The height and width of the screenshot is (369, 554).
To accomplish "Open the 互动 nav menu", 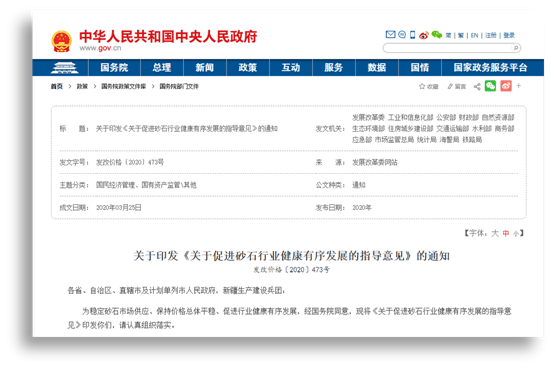I will pyautogui.click(x=291, y=68).
